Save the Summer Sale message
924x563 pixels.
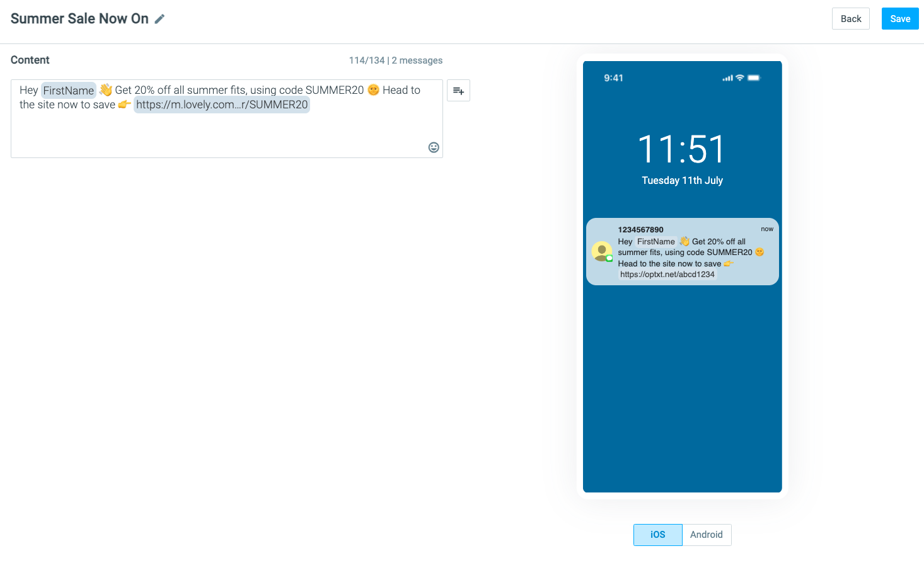(900, 19)
